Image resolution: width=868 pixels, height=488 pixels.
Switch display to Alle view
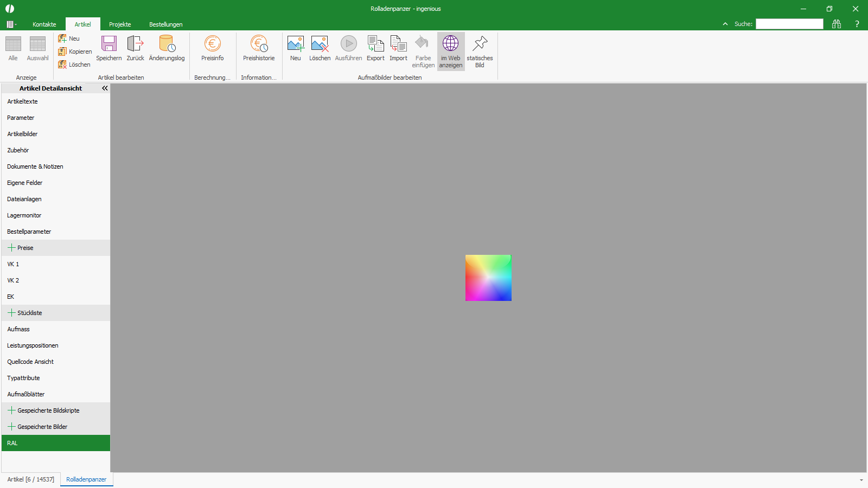[x=13, y=48]
